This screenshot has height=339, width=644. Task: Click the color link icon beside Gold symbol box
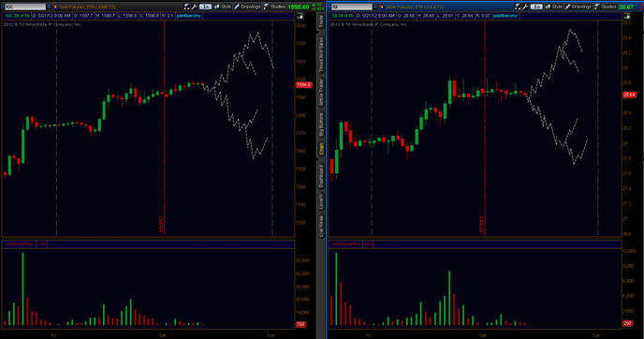(x=54, y=7)
